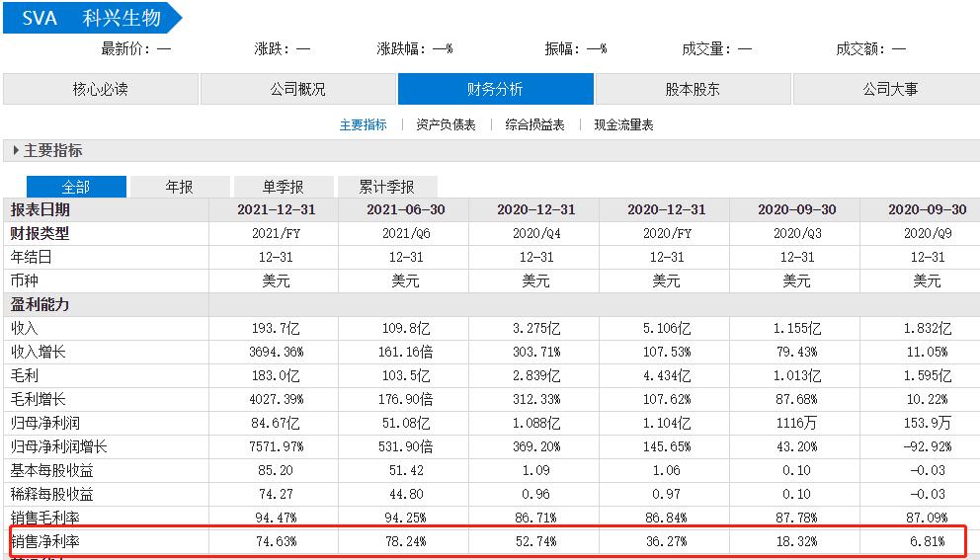Click the 2020/Q3 report type cell
Screen dimensions: 980x560
pos(797,234)
